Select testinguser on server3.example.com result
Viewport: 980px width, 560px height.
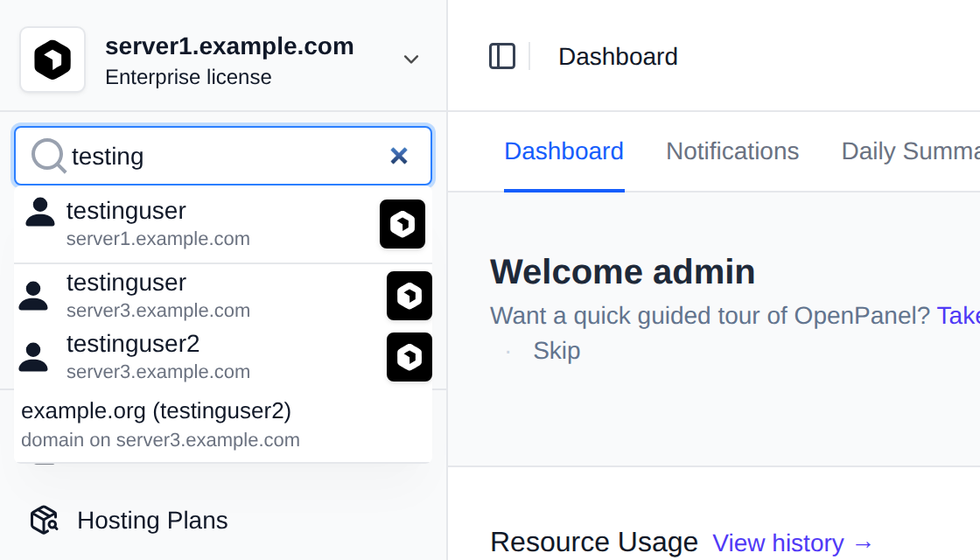pos(223,296)
